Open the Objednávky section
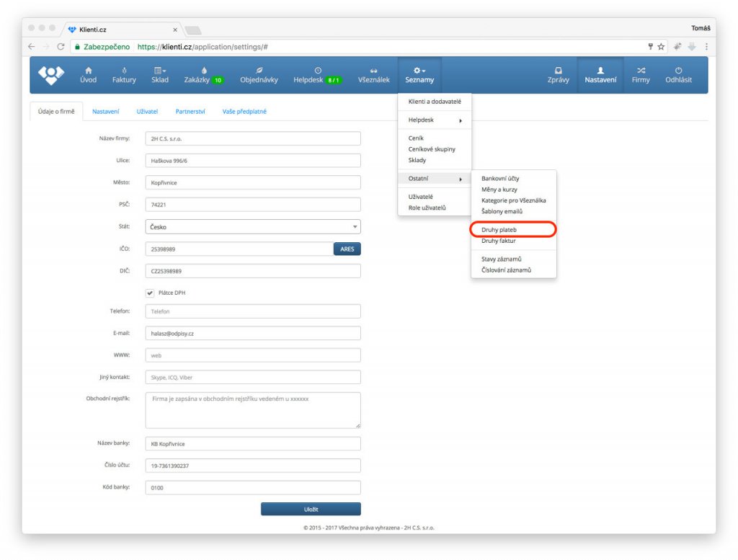 [259, 75]
